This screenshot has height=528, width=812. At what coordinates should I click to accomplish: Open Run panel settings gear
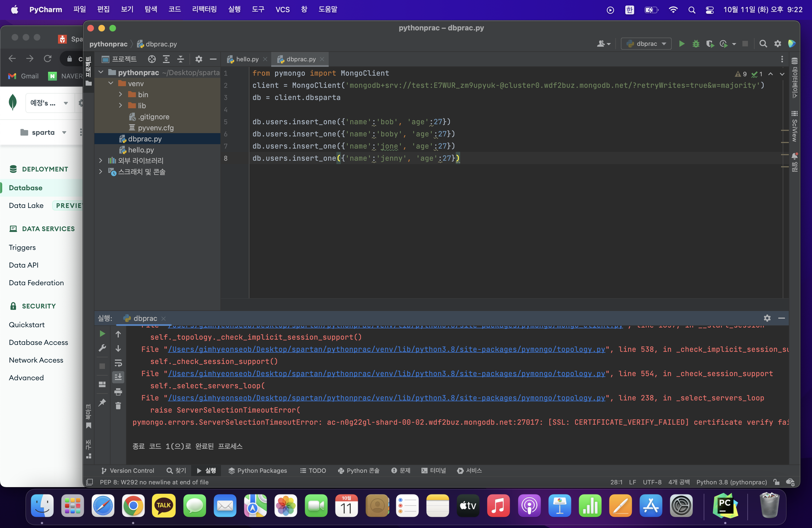point(767,318)
